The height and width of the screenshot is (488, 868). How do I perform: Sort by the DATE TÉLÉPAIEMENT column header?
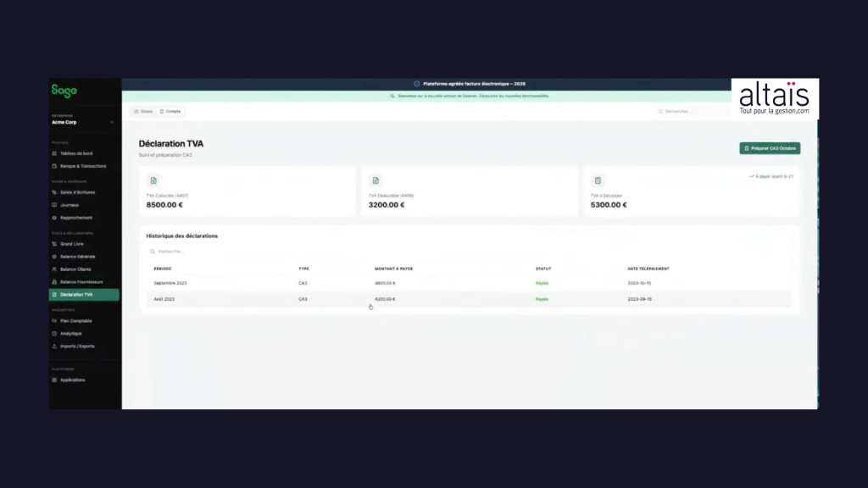pos(648,269)
